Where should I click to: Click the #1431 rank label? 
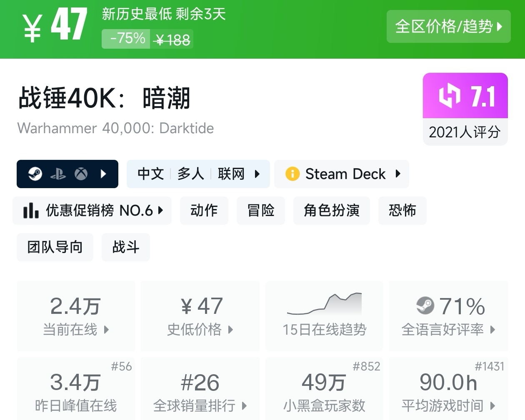pyautogui.click(x=490, y=367)
